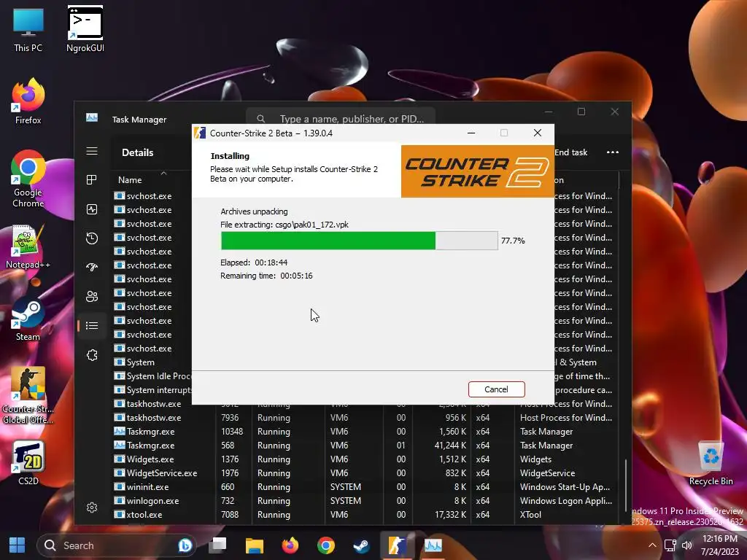
Task: Open Task Manager settings gear
Action: pyautogui.click(x=92, y=507)
